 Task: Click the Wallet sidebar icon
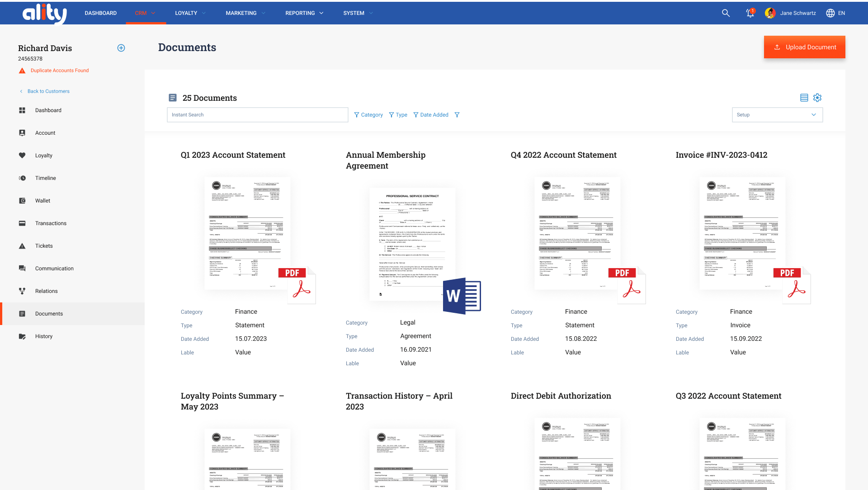pyautogui.click(x=22, y=201)
